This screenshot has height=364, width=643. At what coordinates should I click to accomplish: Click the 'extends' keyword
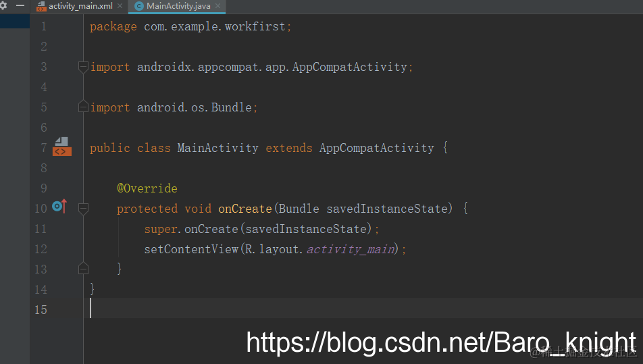click(289, 148)
